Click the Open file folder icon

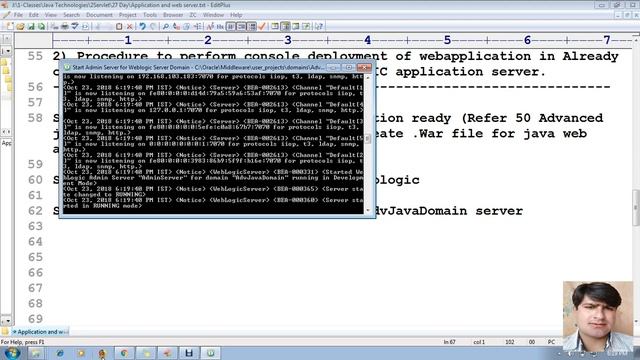click(20, 27)
